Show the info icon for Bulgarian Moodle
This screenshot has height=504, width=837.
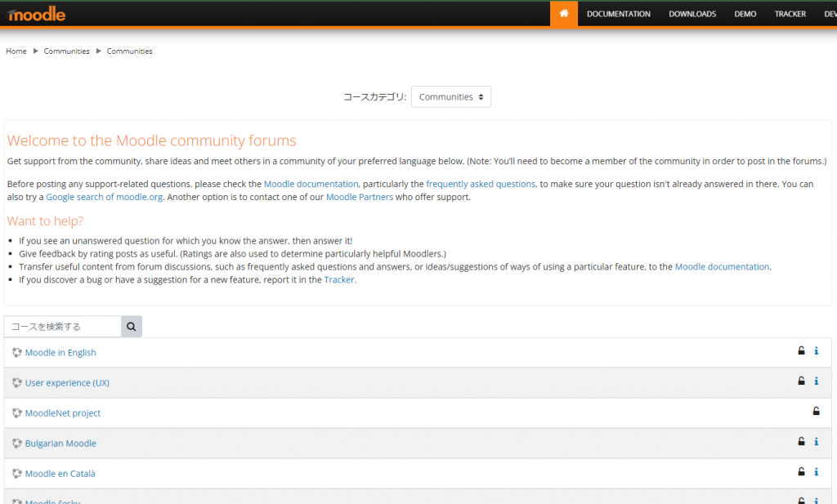[817, 442]
